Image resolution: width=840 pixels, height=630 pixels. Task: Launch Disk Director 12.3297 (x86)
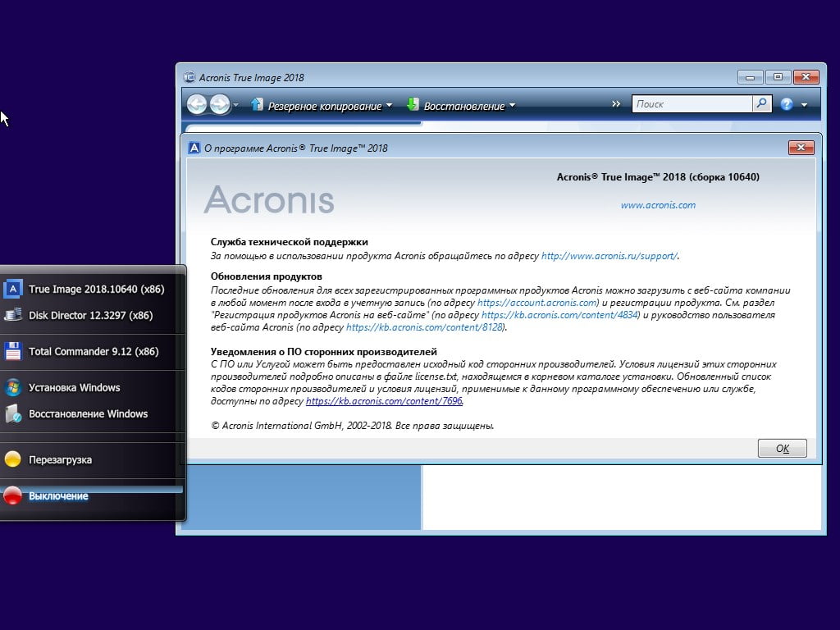click(90, 315)
